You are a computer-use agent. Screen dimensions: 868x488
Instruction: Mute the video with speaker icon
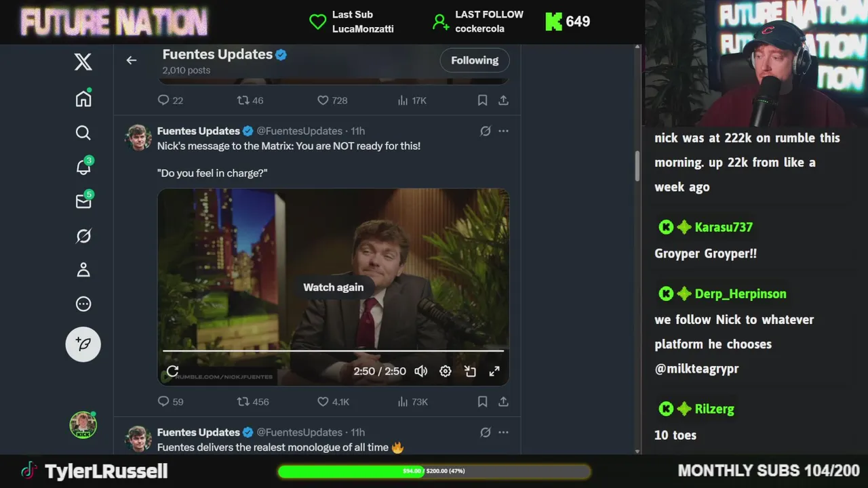tap(421, 371)
